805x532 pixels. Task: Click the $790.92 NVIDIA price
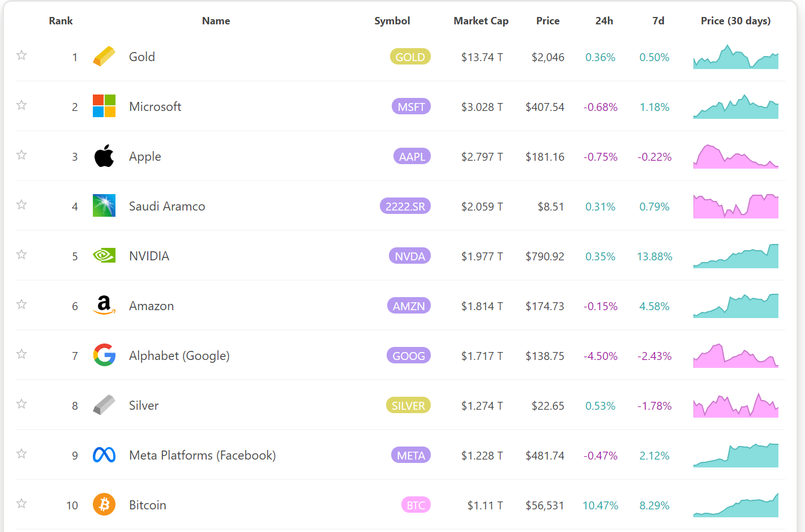point(545,256)
